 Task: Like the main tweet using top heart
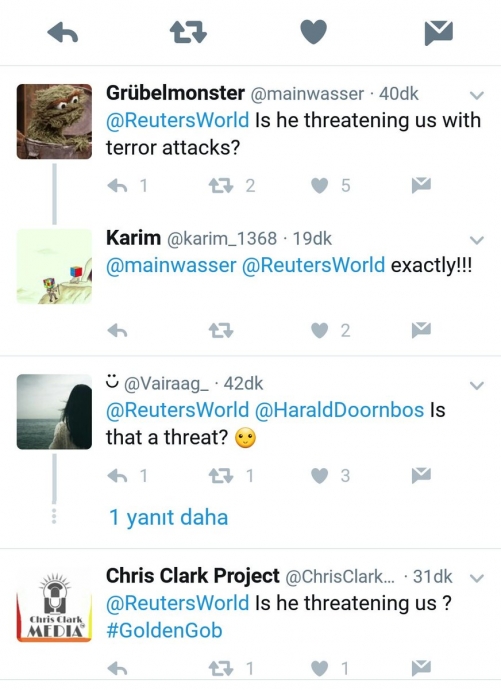(x=313, y=32)
